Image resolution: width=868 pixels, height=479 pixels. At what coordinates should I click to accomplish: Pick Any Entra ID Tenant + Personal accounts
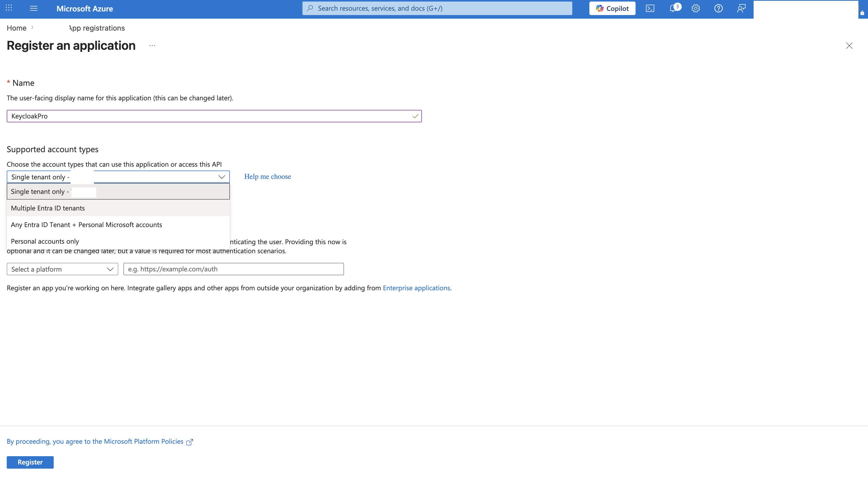click(x=118, y=224)
